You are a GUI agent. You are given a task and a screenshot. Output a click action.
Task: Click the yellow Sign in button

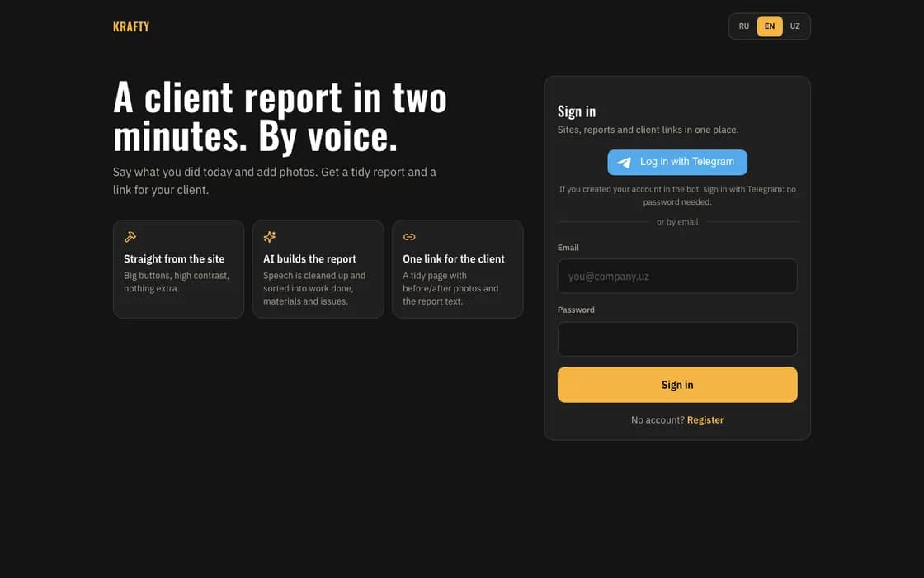pos(677,385)
